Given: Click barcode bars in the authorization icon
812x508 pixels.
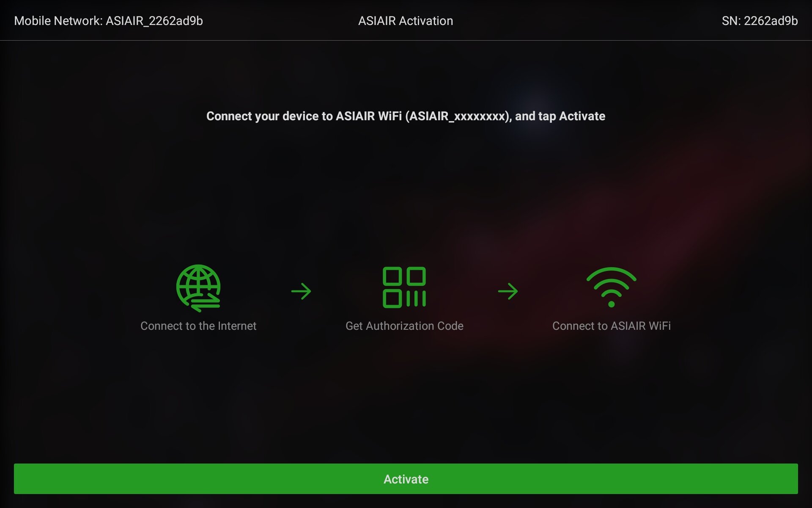Looking at the screenshot, I should coord(416,298).
